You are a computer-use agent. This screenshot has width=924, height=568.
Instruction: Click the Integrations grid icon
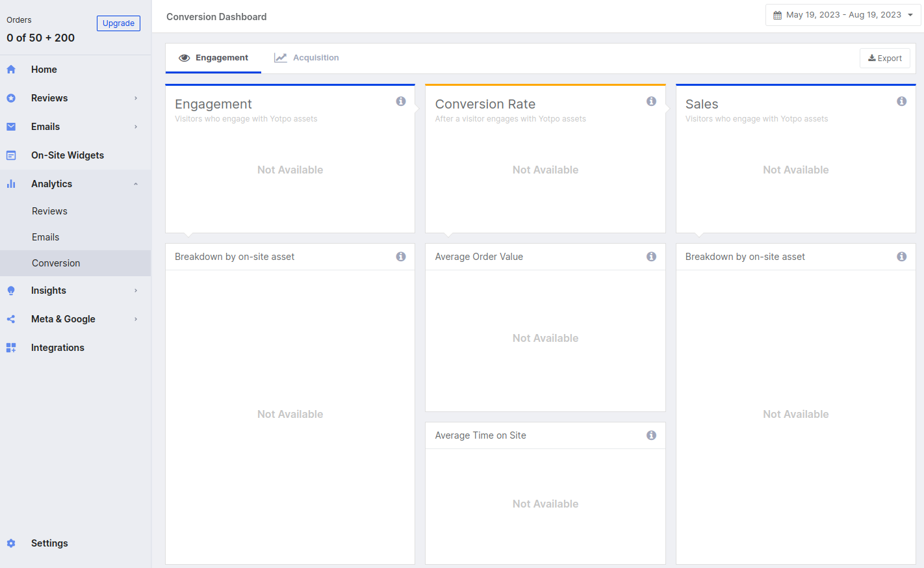point(11,348)
